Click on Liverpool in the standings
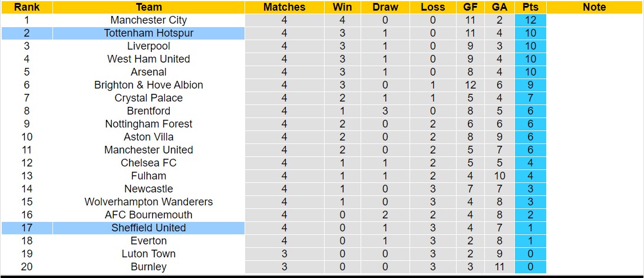This screenshot has width=644, height=278. coord(148,46)
